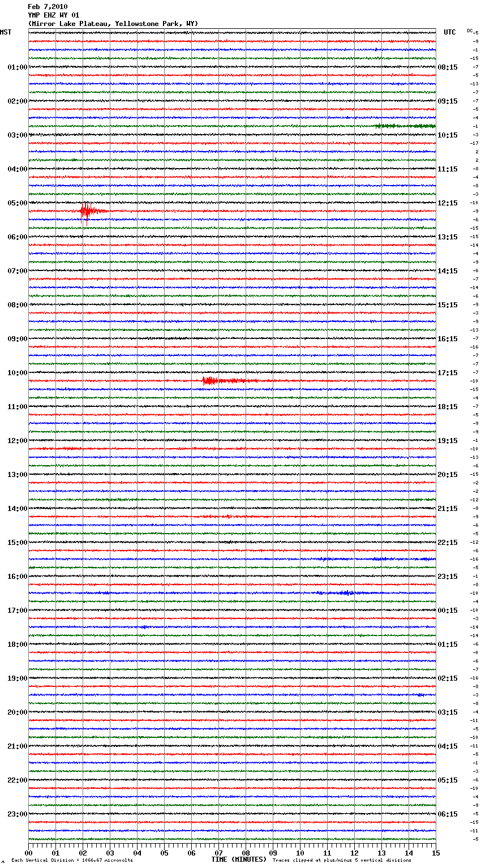
Task: Click the 'Each Vertical Division' microvolts note
Action: click(72, 860)
